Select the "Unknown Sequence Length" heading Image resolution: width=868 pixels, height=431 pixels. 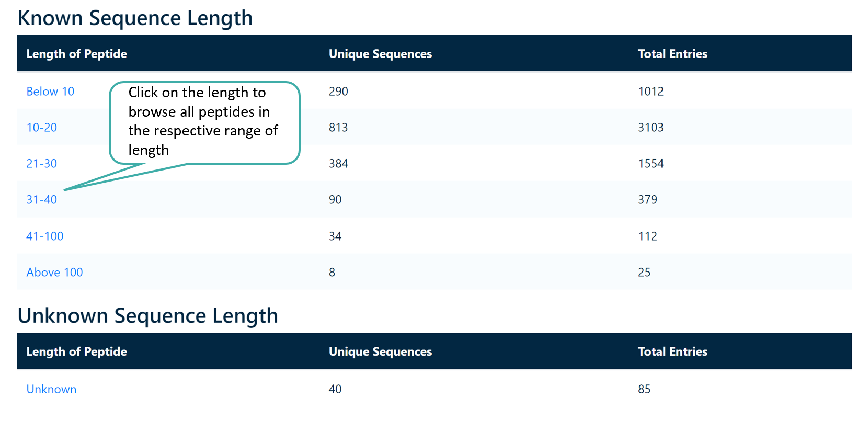point(148,315)
